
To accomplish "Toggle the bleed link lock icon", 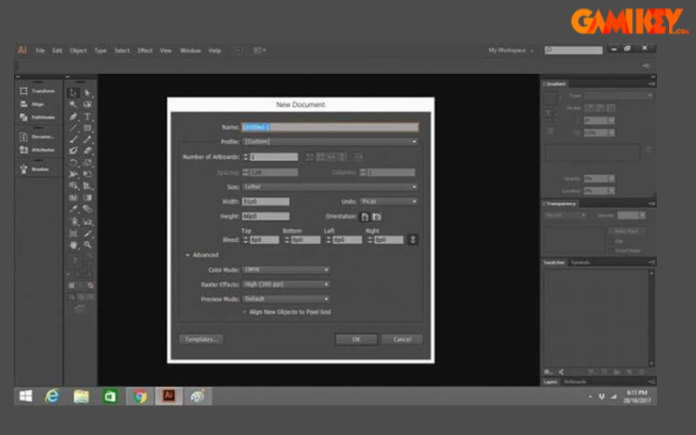I will coord(413,240).
